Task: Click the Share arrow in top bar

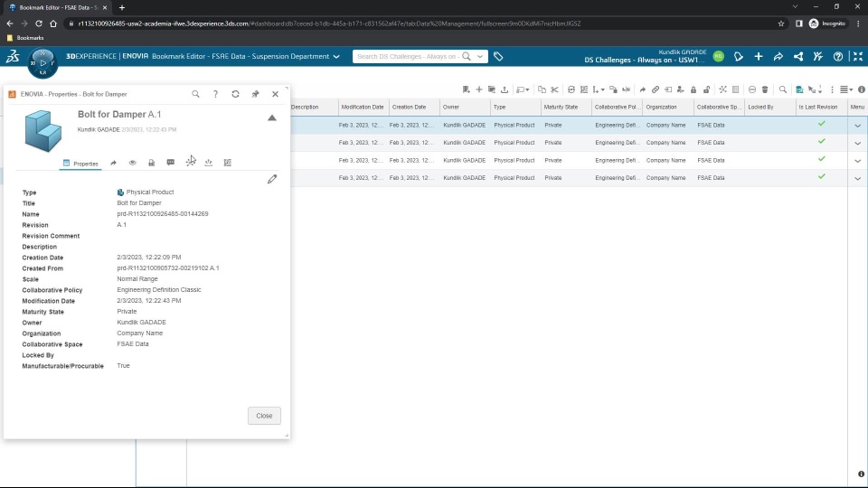Action: pos(778,56)
